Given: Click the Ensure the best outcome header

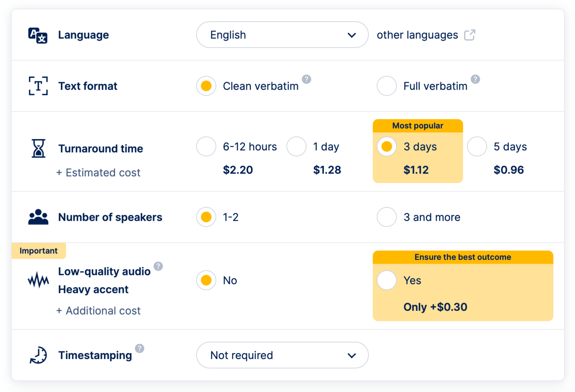Looking at the screenshot, I should (463, 257).
